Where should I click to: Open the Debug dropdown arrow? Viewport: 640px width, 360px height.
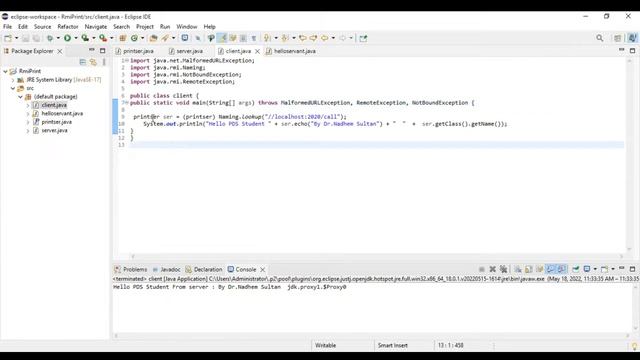tap(58, 38)
